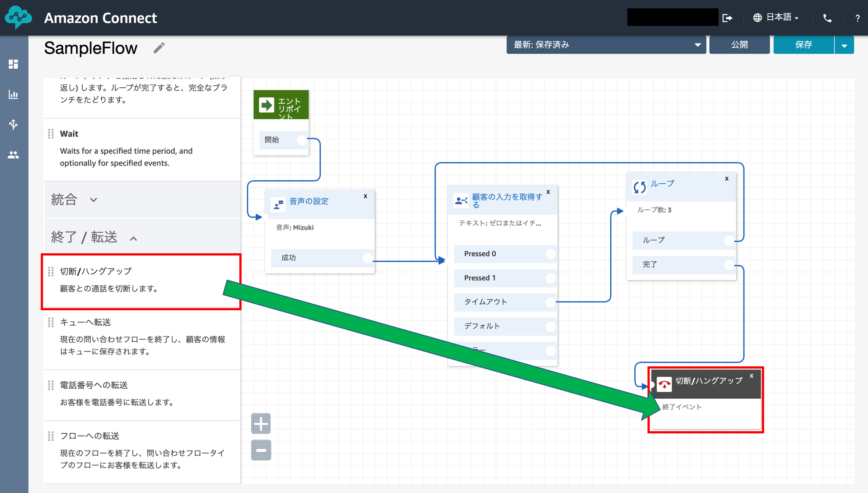Screen dimensions: 868x493
Task: Edit the SampleFlow name with pencil icon
Action: pyautogui.click(x=159, y=48)
